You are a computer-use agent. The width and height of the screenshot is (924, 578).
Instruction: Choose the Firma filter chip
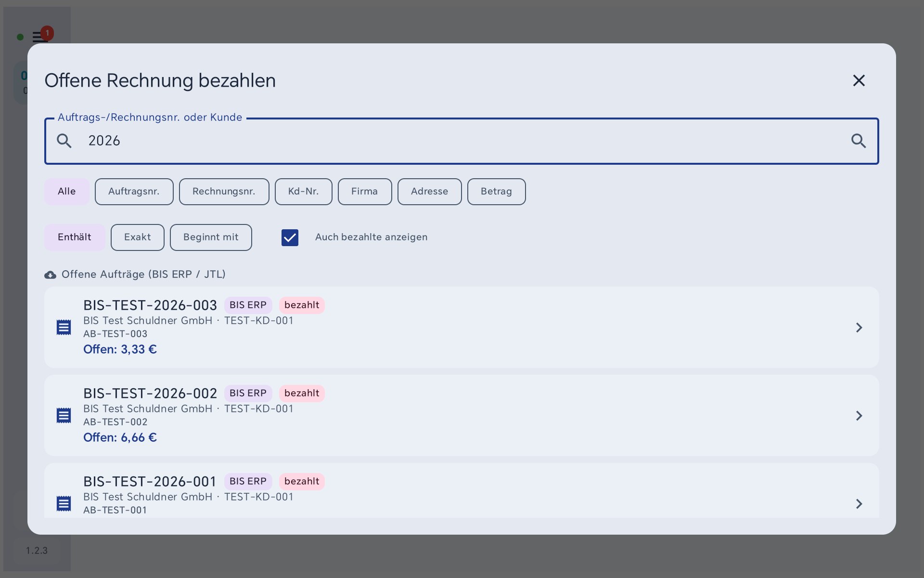point(365,192)
